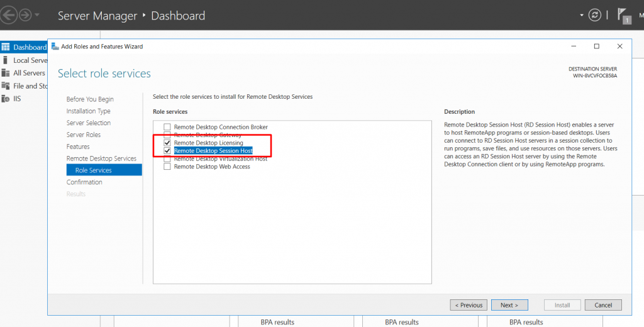The height and width of the screenshot is (327, 644).
Task: Go to Server Selection step
Action: [88, 123]
